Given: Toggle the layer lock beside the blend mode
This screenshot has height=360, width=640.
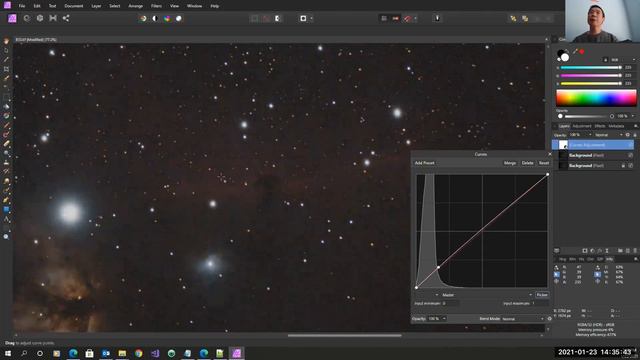Looking at the screenshot, I should pyautogui.click(x=635, y=135).
